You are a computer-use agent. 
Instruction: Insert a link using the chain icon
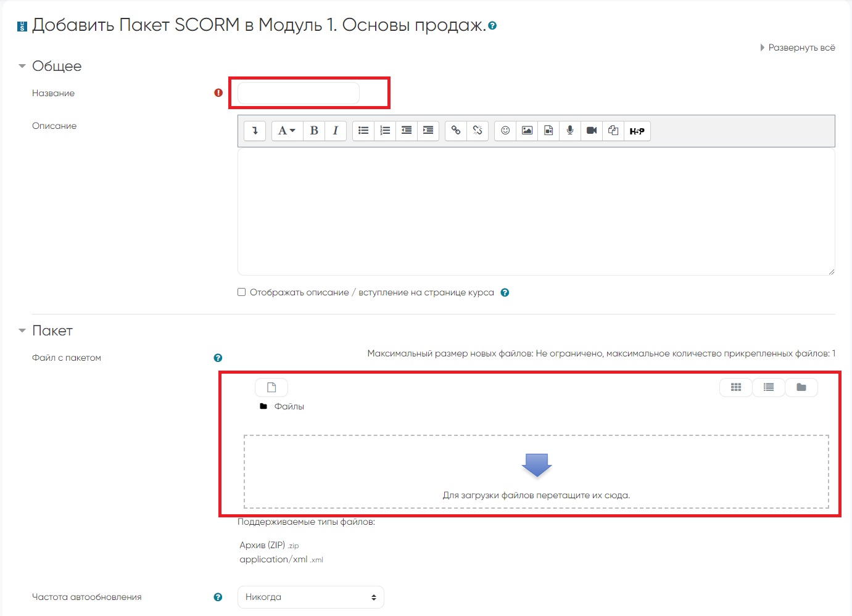click(456, 131)
